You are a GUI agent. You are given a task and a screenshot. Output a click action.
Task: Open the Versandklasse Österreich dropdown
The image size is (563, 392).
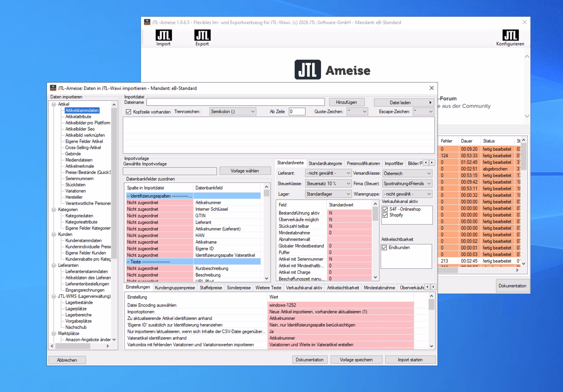point(407,173)
